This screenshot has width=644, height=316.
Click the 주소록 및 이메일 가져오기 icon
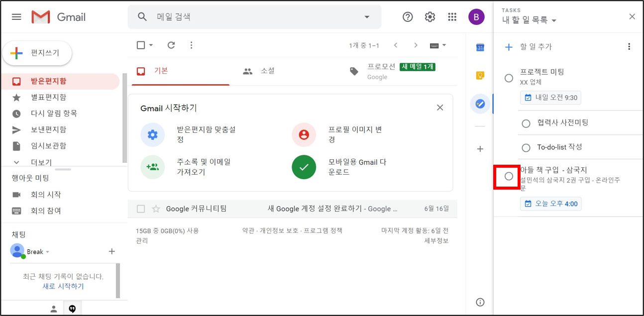point(152,167)
